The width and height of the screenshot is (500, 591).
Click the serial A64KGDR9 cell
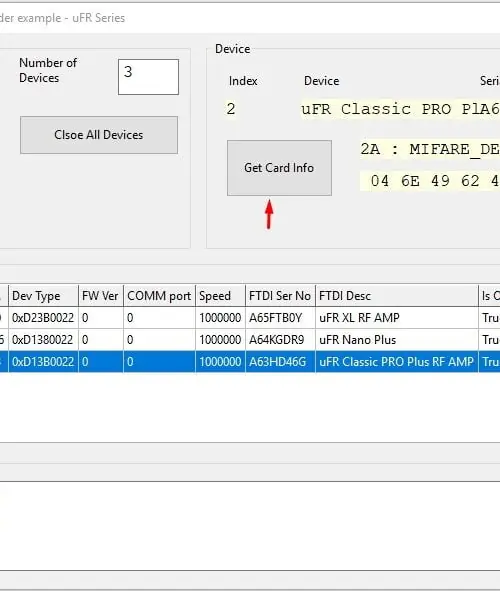(280, 340)
